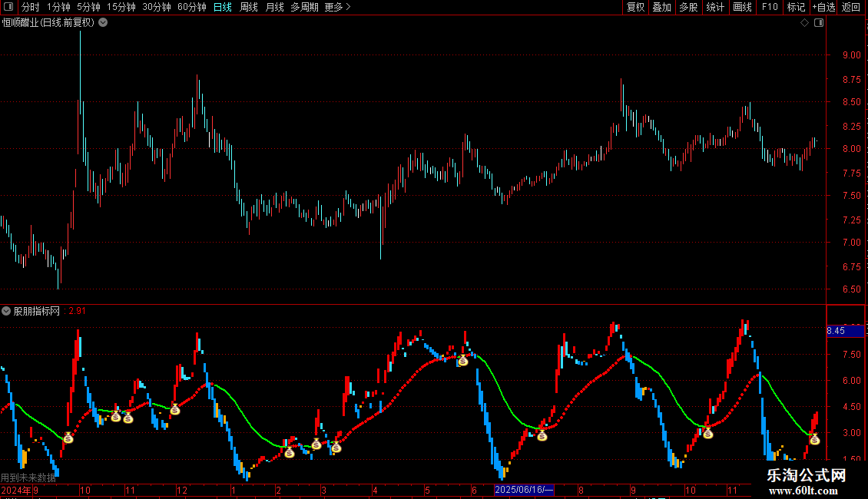Click the 4.50 indicator axis label
Screen dimensions: 868x499
pos(851,407)
